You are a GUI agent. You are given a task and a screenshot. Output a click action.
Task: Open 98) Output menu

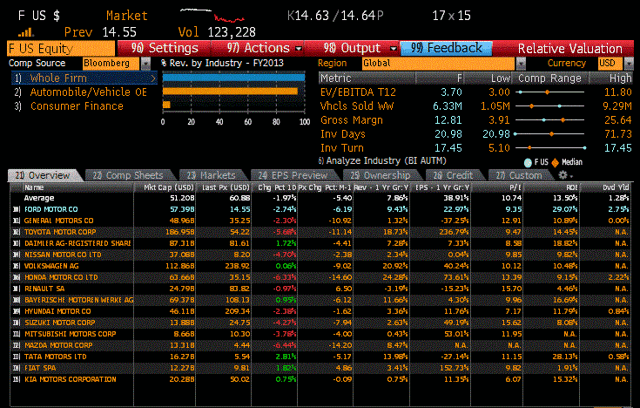(352, 48)
